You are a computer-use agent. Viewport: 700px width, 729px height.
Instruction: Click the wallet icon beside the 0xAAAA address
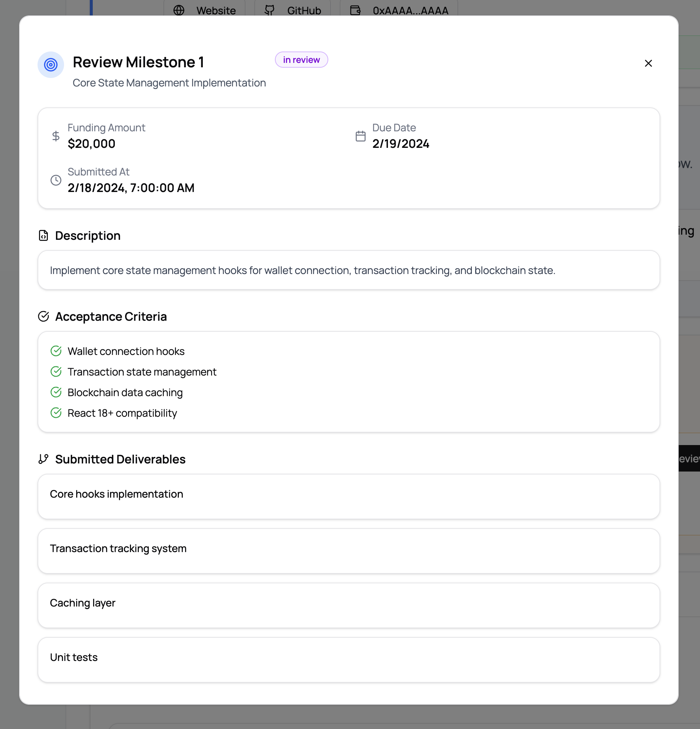point(355,10)
